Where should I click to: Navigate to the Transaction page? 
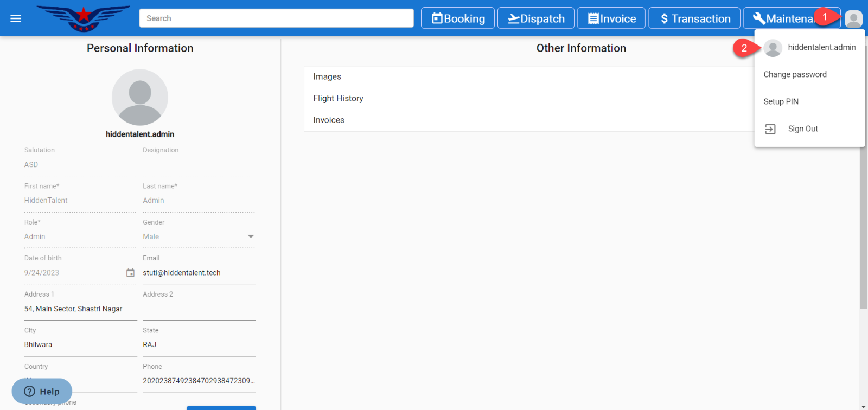694,18
